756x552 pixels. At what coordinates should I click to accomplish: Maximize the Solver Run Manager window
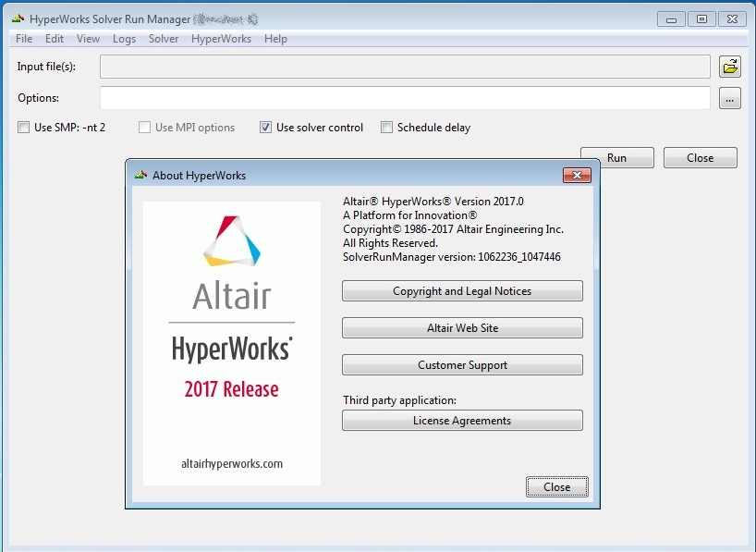(x=702, y=19)
